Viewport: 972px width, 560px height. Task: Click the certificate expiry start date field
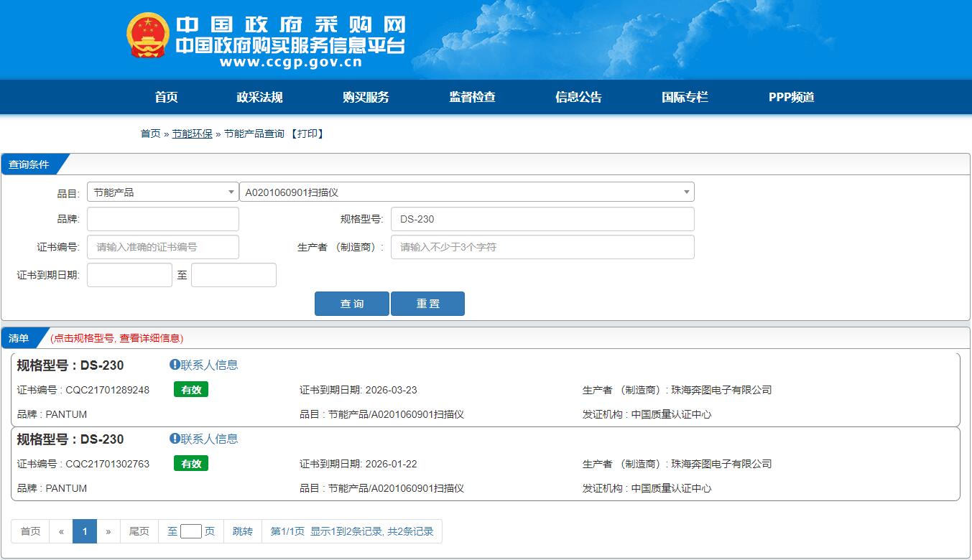click(x=129, y=275)
